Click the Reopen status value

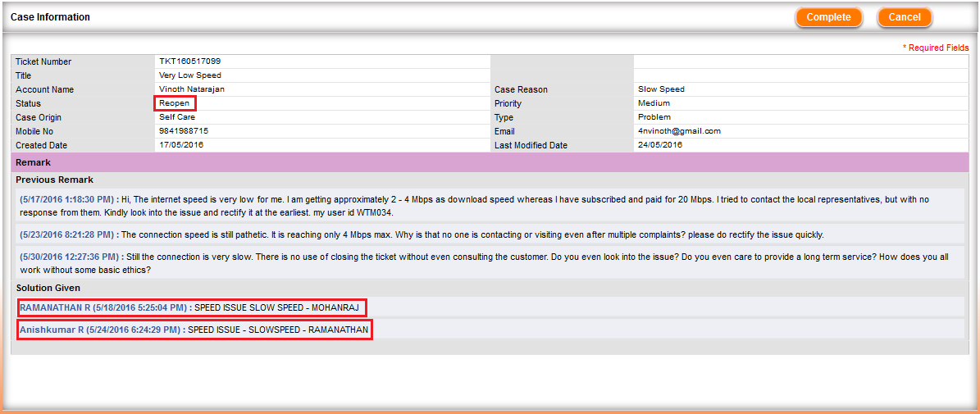click(175, 103)
